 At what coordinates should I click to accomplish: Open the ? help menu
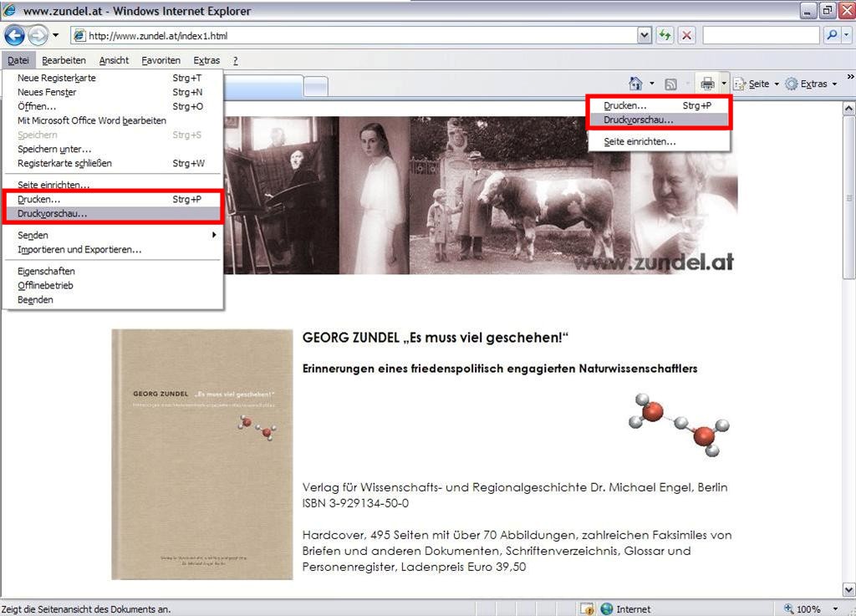235,60
